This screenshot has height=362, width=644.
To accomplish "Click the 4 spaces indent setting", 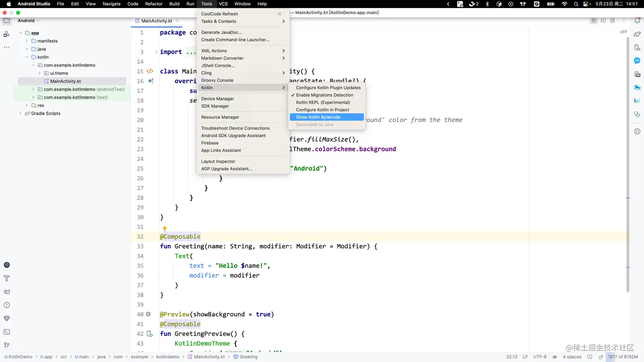I will click(572, 357).
